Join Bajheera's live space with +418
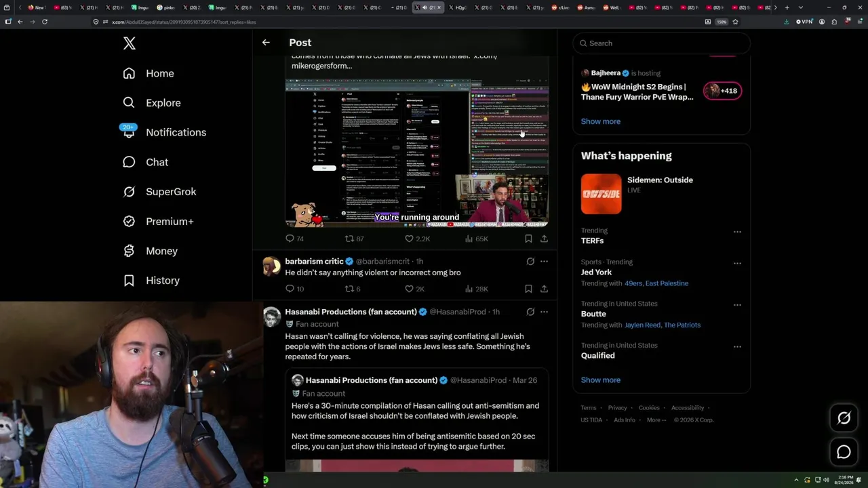This screenshot has width=868, height=488. click(x=722, y=91)
